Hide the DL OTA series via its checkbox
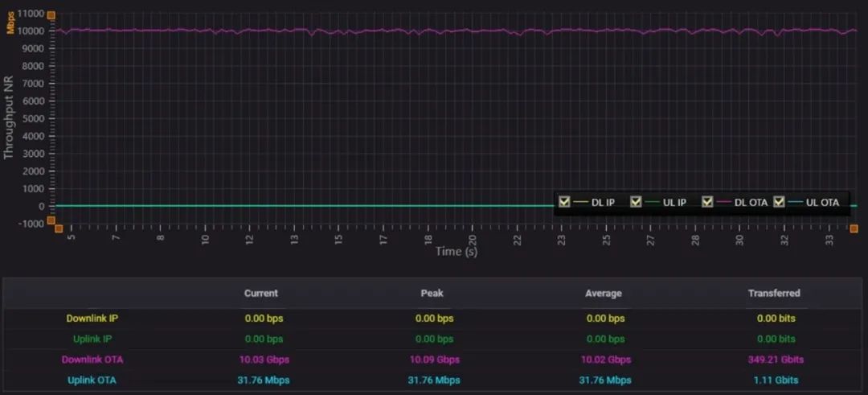The image size is (868, 395). pos(707,202)
